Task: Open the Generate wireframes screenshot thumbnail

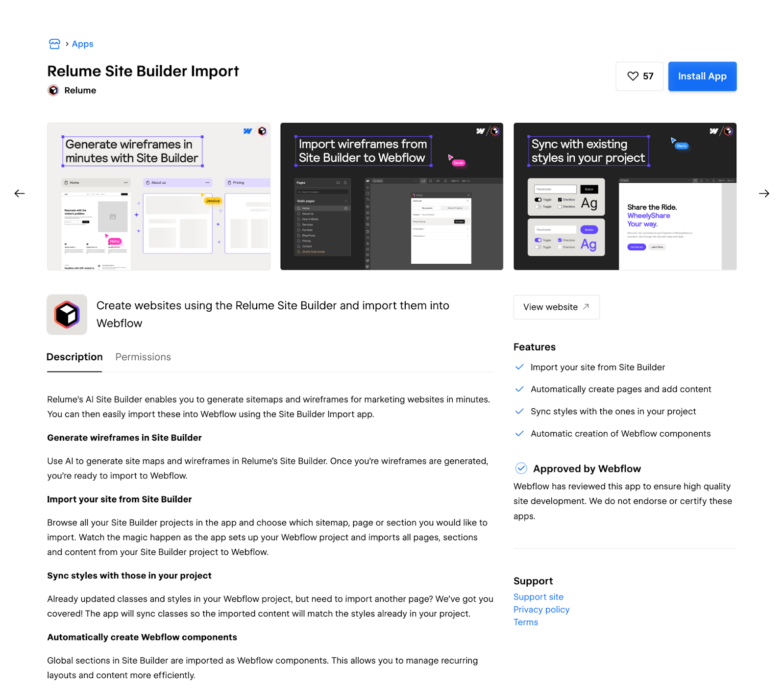Action: tap(159, 197)
